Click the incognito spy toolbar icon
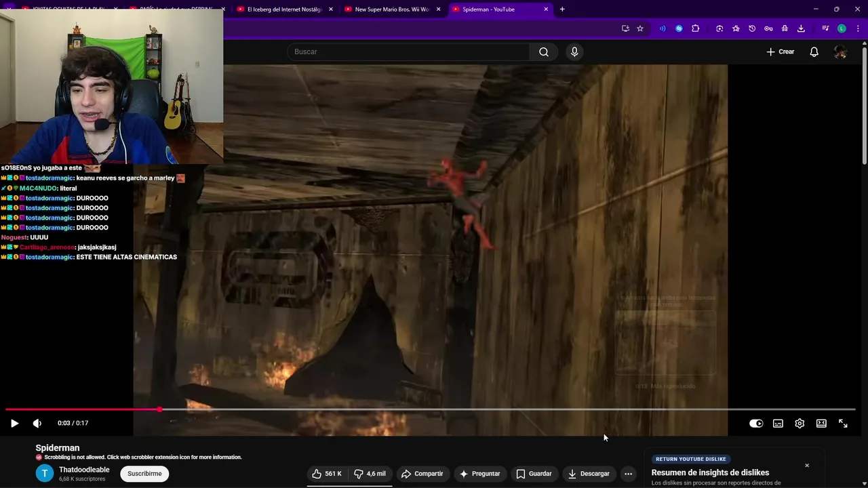Viewport: 868px width, 488px height. 785,28
